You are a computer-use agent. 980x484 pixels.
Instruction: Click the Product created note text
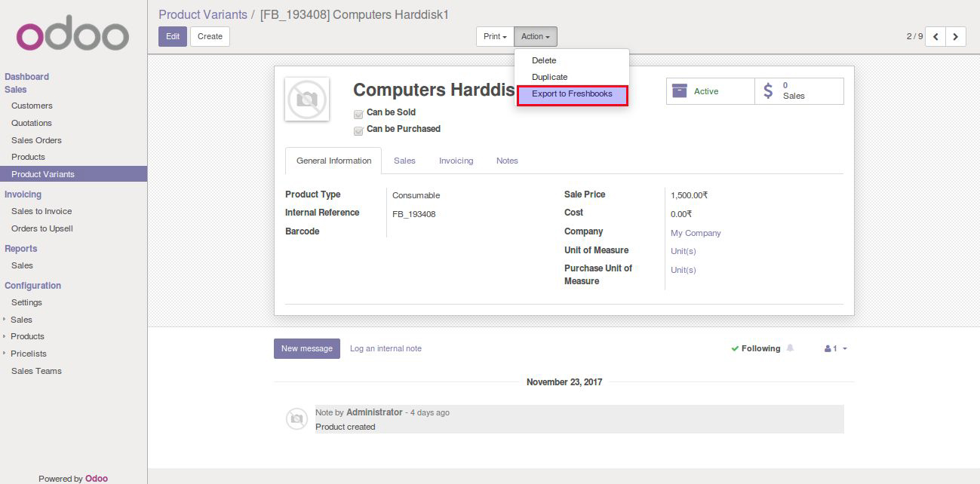pyautogui.click(x=345, y=427)
